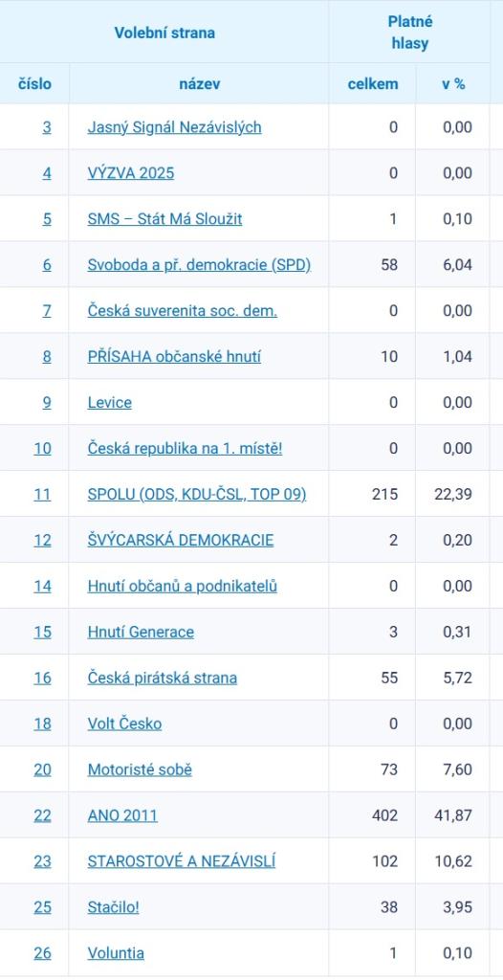This screenshot has width=503, height=980.
Task: Click the název column header
Action: tap(199, 84)
